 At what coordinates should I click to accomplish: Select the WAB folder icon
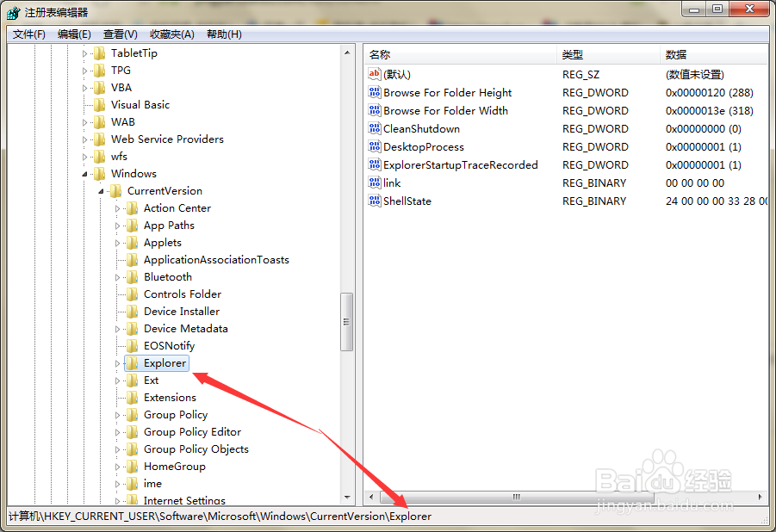click(99, 121)
